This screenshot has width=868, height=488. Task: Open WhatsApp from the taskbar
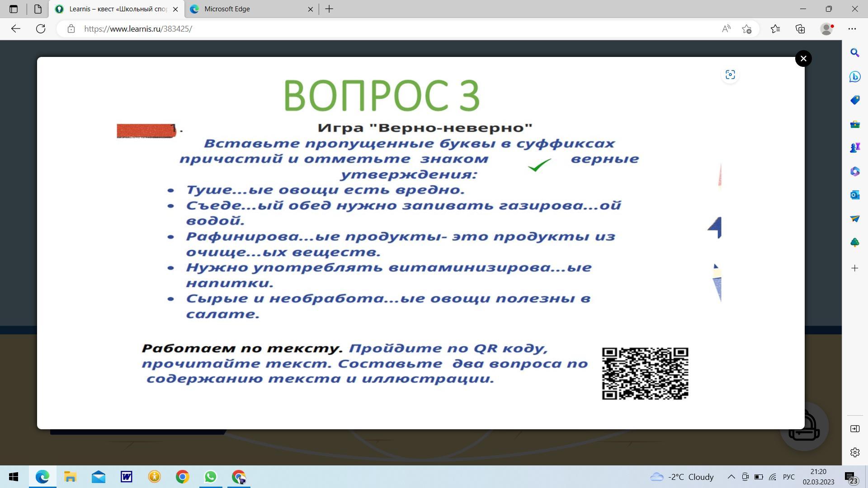coord(210,477)
